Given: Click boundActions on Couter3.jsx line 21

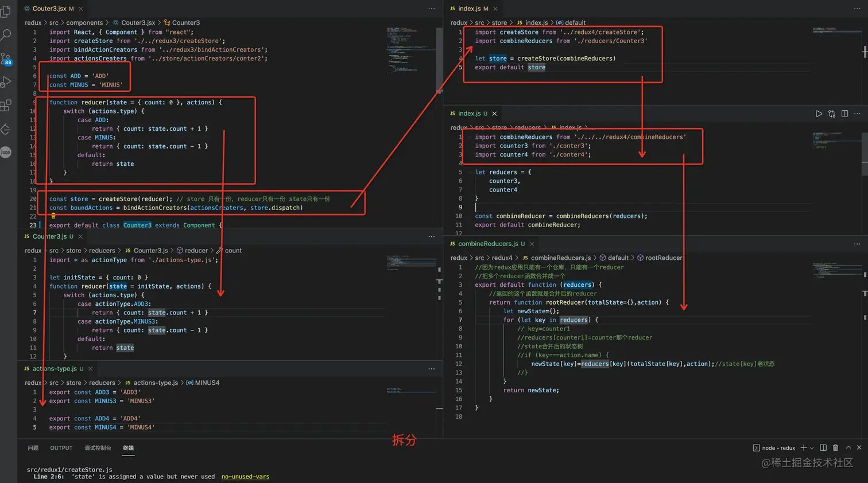Looking at the screenshot, I should [91, 208].
